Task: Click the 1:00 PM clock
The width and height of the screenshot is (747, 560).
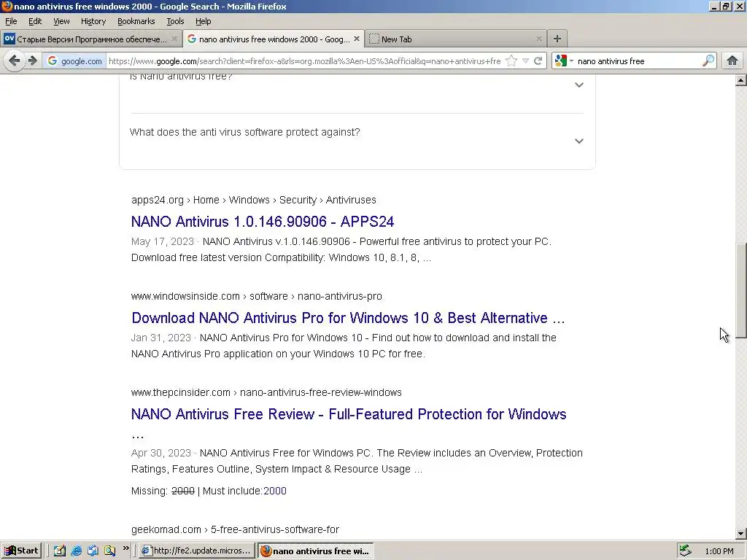Action: (x=719, y=551)
